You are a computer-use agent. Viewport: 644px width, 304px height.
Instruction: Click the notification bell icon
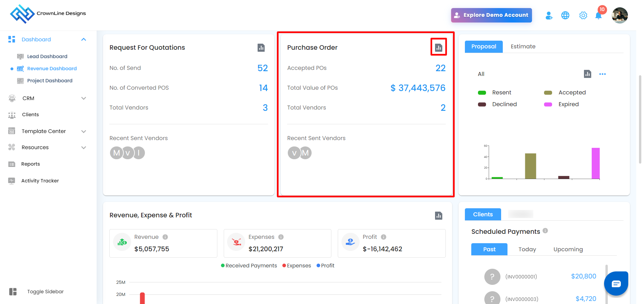(x=598, y=16)
